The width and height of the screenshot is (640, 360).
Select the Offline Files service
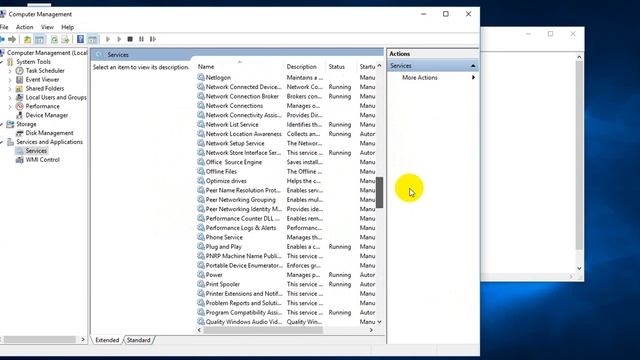pyautogui.click(x=221, y=171)
